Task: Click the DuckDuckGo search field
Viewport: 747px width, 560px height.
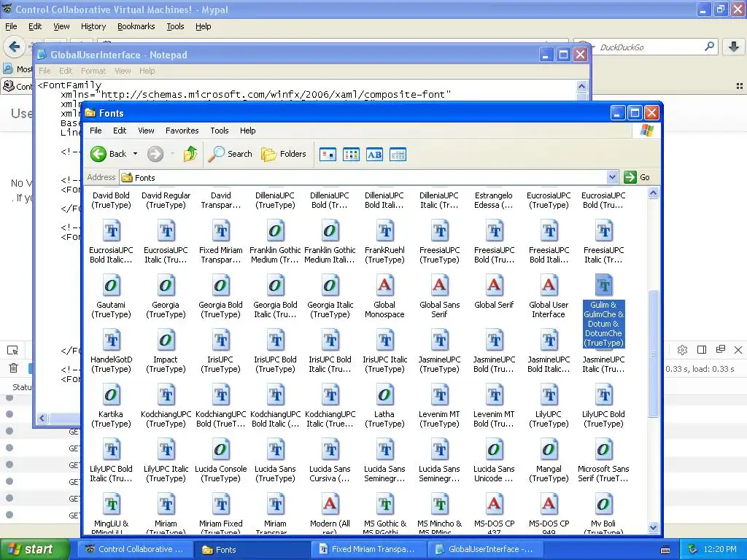Action: [649, 47]
